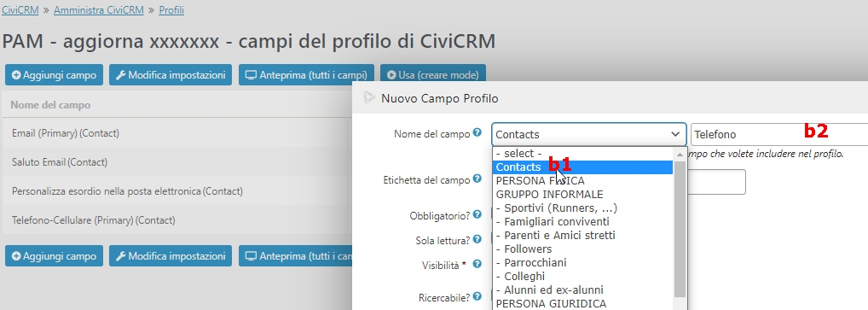Open the Contacts field type combo box
868x310 pixels.
[x=589, y=134]
